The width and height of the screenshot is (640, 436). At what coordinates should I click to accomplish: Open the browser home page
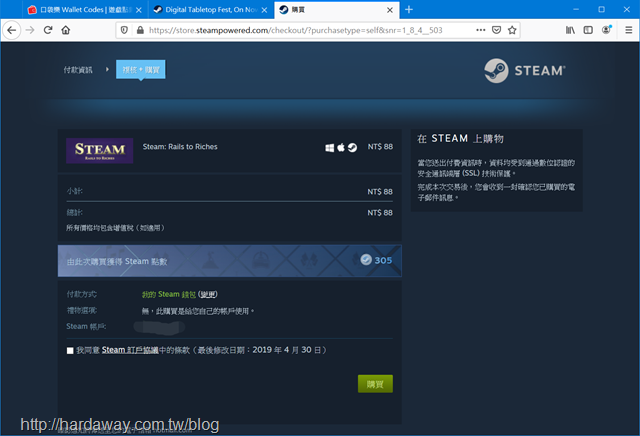(x=66, y=30)
